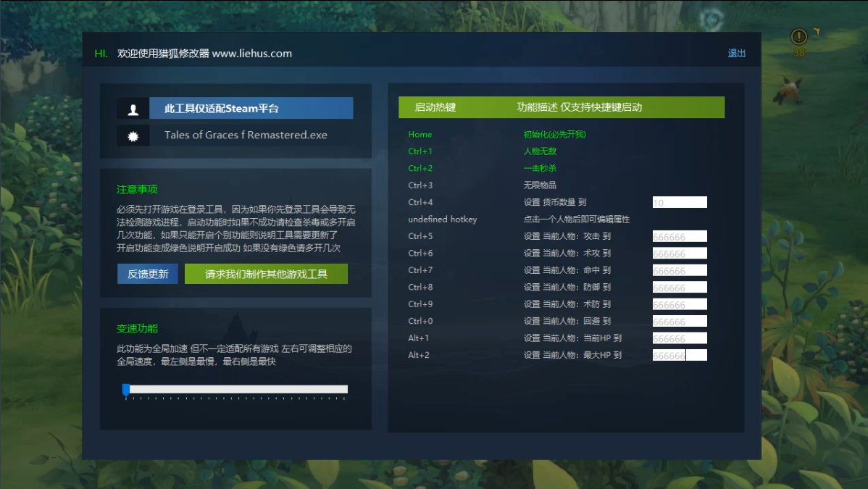Click the HI. greeting text

(x=101, y=54)
